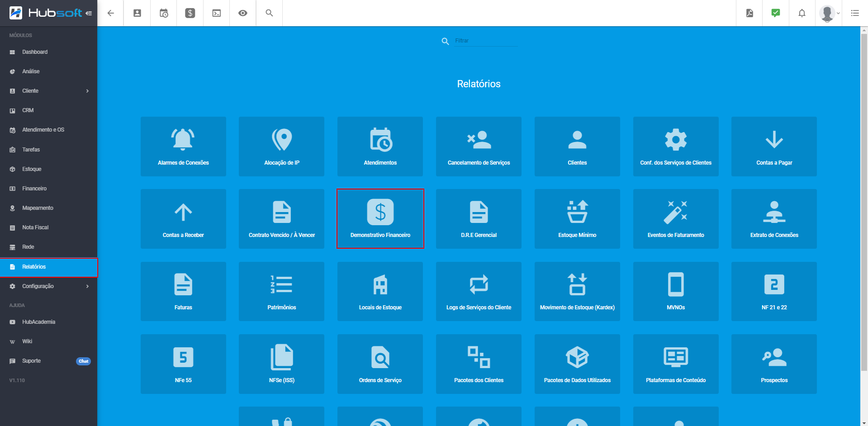Click the PDF document icon
This screenshot has height=426, width=868.
coord(749,13)
